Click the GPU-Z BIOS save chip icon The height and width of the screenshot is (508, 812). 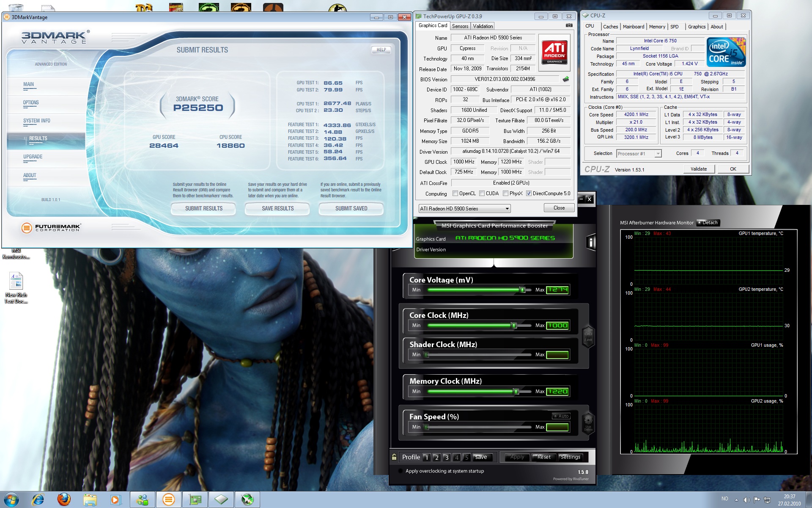(565, 79)
